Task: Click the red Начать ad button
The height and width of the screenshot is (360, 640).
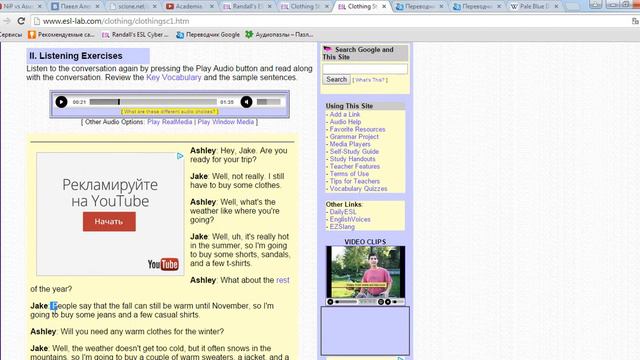Action: (109, 221)
